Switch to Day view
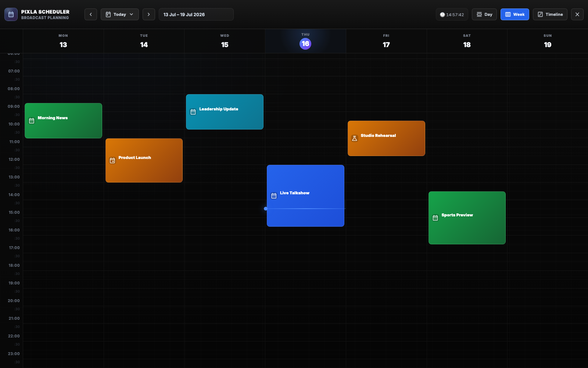Image resolution: width=588 pixels, height=368 pixels. pos(484,14)
